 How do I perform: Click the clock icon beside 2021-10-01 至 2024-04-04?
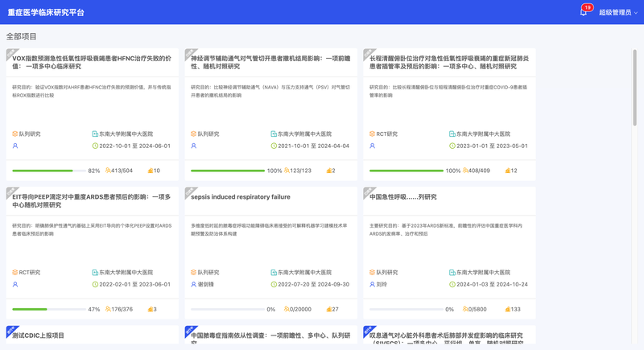coord(274,146)
